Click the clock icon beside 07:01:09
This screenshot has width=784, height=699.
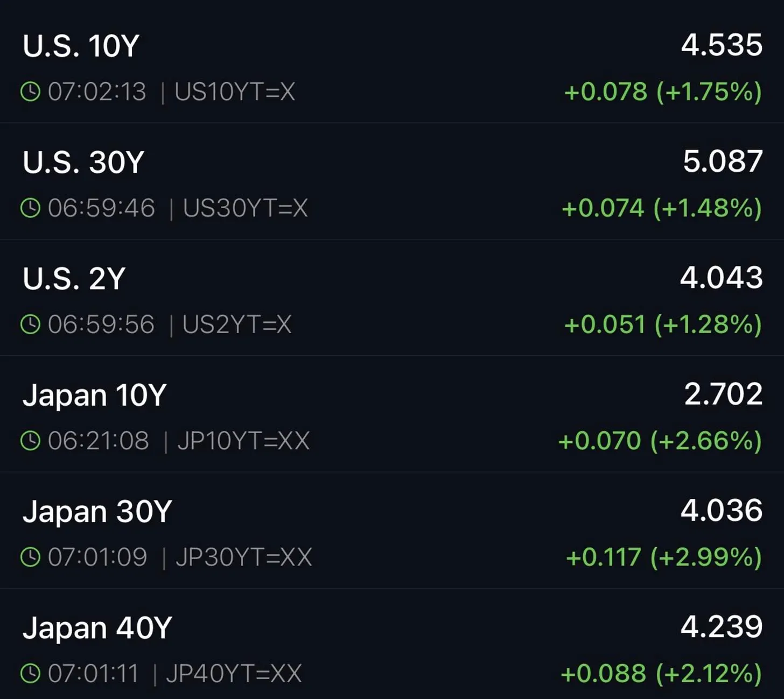pos(30,557)
